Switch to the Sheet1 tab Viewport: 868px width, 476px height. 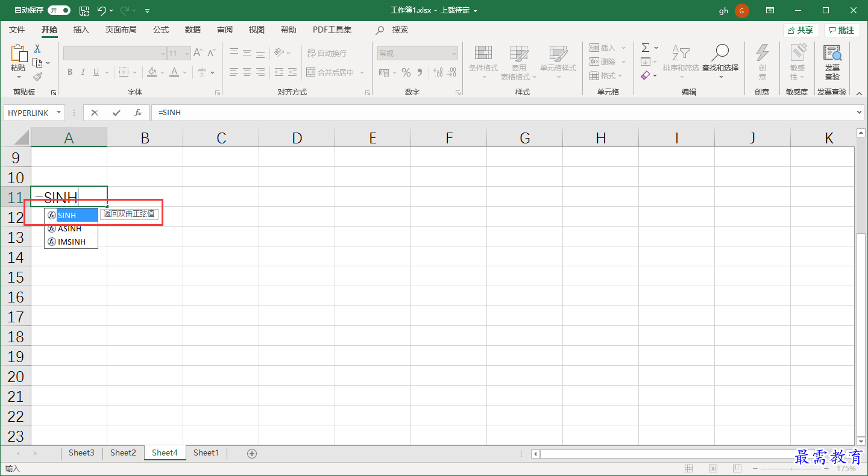(206, 453)
